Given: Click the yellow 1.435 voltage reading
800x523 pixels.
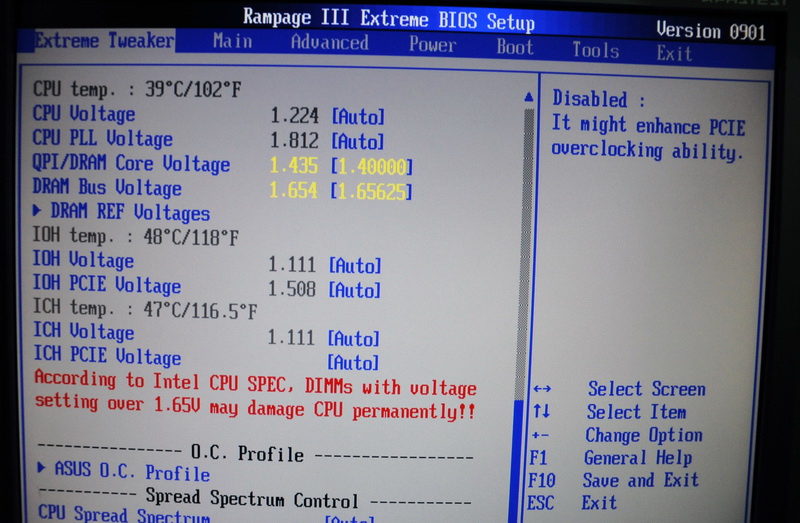Looking at the screenshot, I should pos(294,166).
